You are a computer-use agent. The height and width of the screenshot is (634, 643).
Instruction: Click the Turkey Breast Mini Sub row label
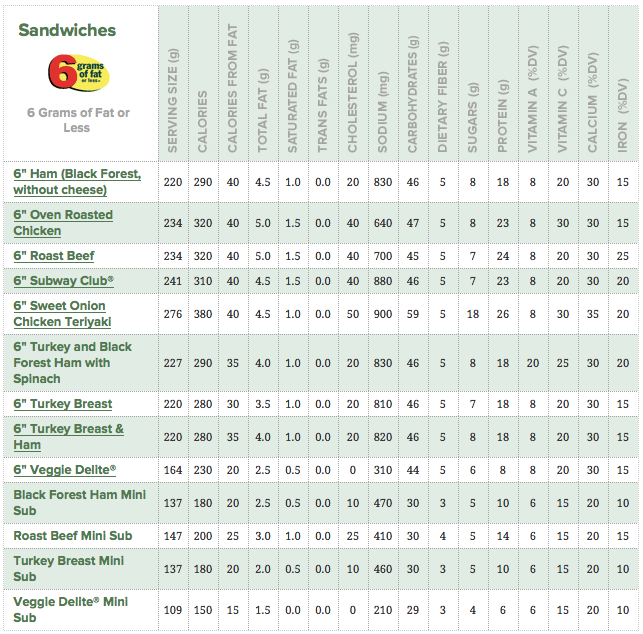(x=69, y=568)
